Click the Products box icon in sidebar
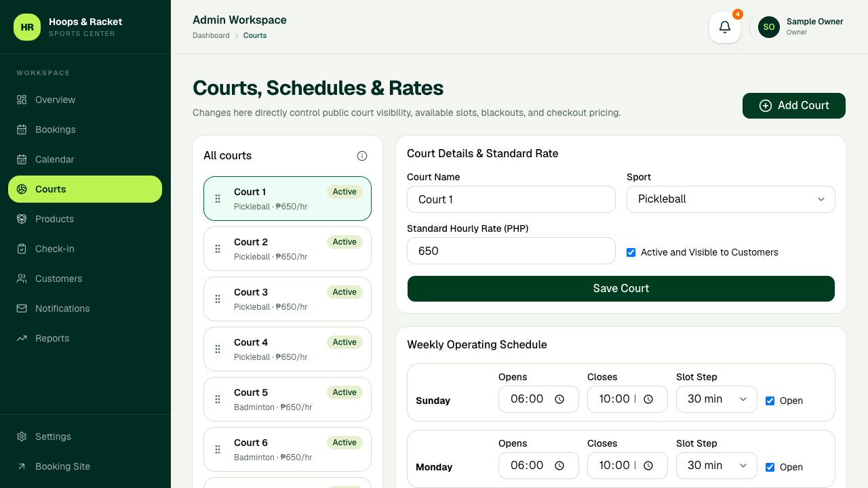 pyautogui.click(x=22, y=219)
